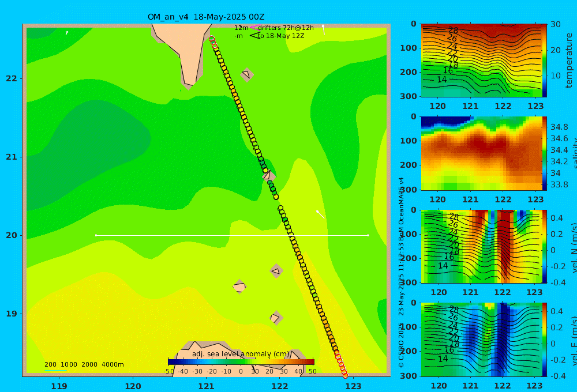Click latitude tick 19 on main map
This screenshot has width=577, height=392.
(12, 314)
